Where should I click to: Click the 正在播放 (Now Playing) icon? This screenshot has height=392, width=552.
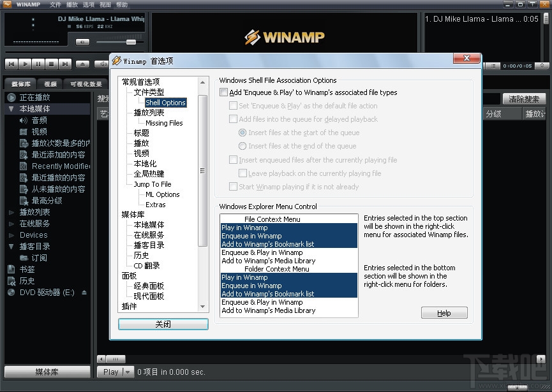click(x=11, y=98)
